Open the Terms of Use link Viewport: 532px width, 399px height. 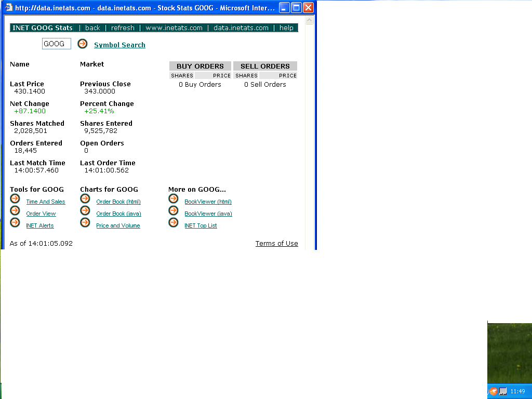(277, 243)
